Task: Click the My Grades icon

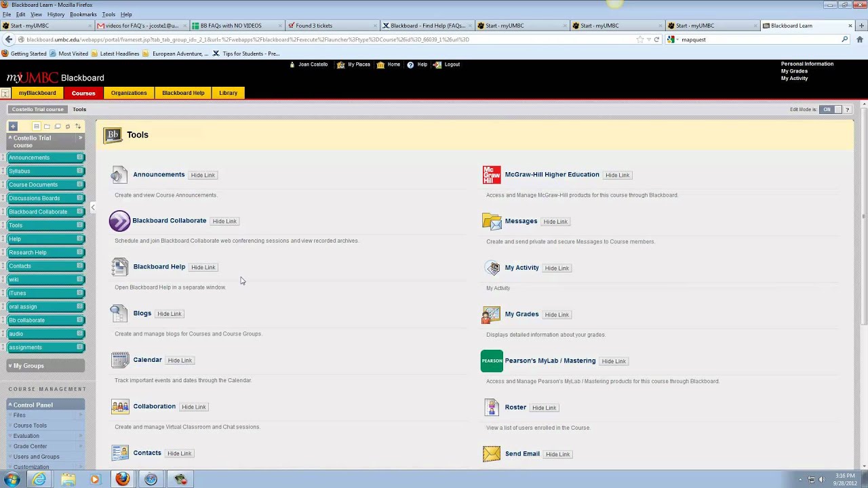Action: coord(491,314)
